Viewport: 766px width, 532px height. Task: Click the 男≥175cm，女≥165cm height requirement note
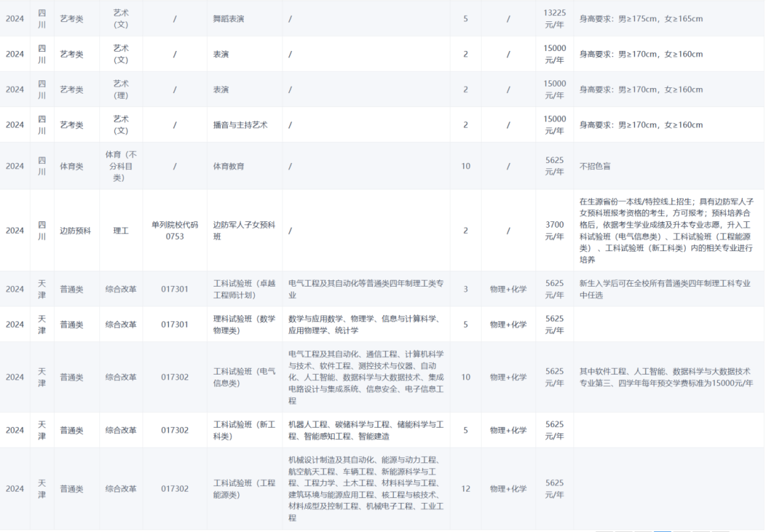[660, 19]
